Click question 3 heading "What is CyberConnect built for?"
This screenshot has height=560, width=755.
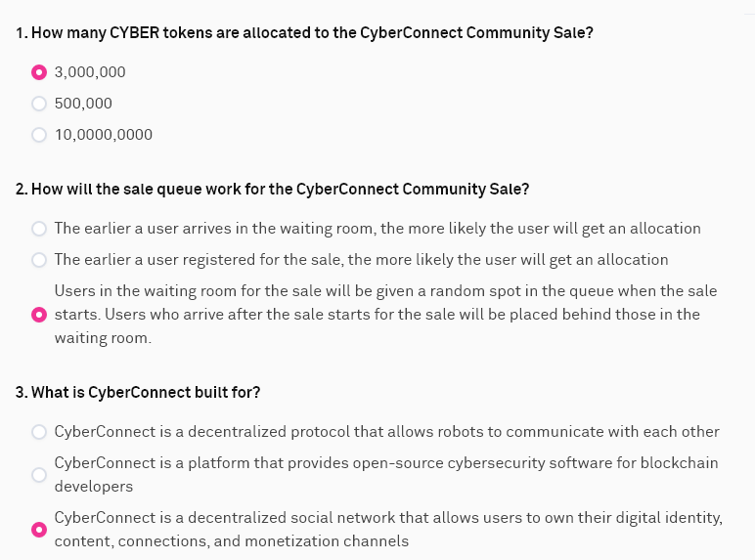tap(138, 393)
